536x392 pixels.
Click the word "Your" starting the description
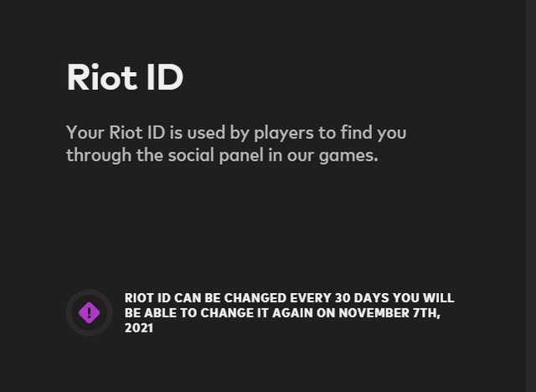[x=85, y=133]
